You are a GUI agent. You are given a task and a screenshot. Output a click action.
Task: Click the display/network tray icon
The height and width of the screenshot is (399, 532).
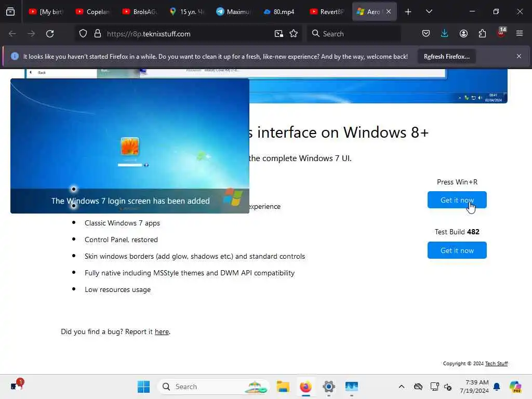tap(434, 387)
